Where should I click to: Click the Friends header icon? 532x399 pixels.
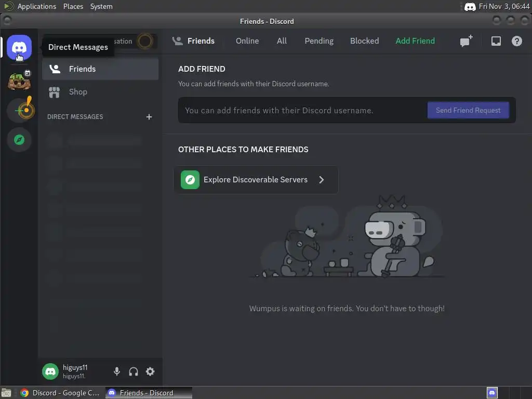pyautogui.click(x=178, y=41)
